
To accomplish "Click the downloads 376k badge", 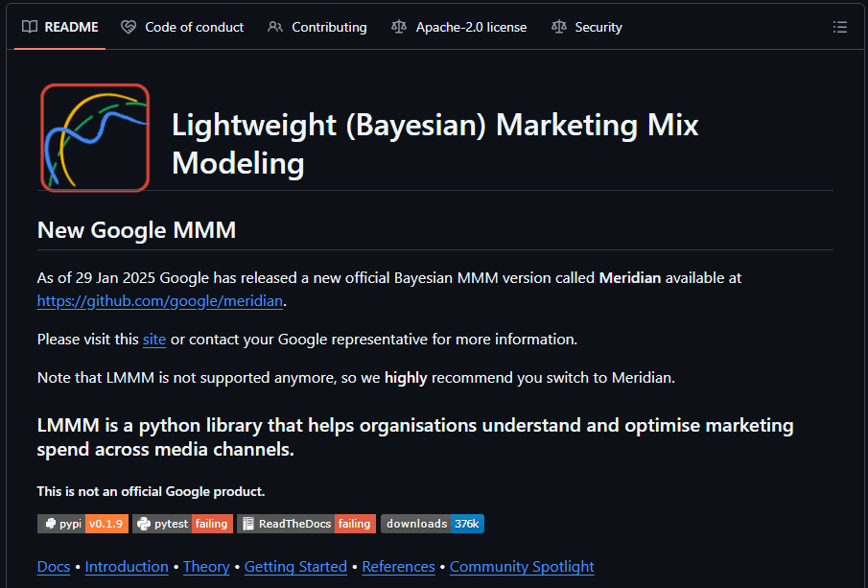I will pos(433,524).
